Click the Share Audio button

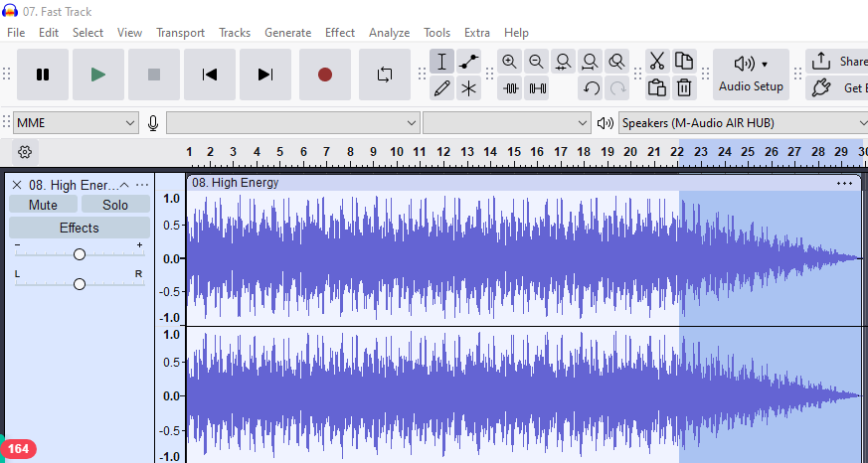point(837,62)
